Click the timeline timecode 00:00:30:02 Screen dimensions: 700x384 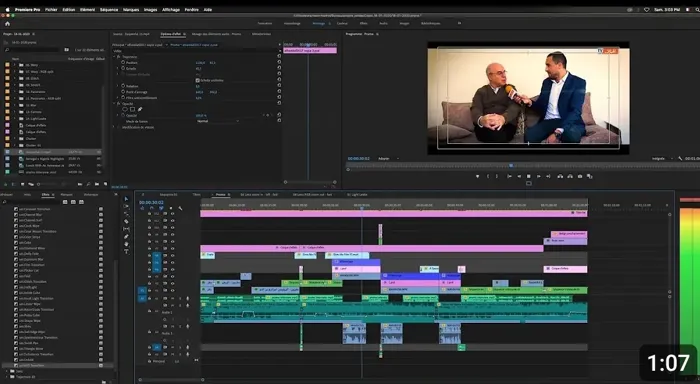point(151,202)
